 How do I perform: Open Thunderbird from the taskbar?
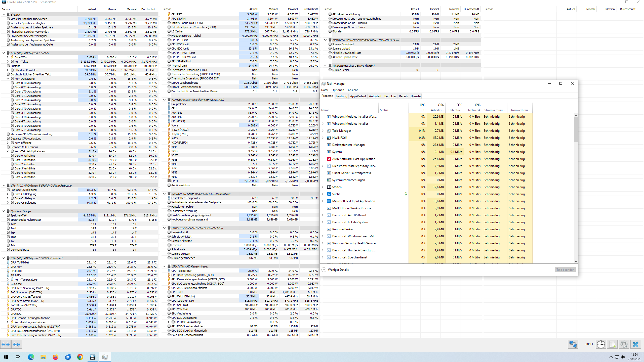pos(68,357)
